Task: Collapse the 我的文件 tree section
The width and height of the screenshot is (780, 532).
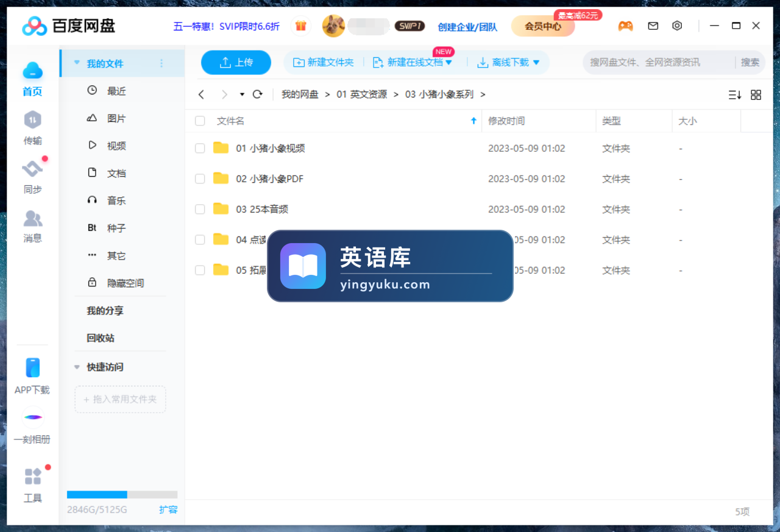Action: (x=77, y=63)
